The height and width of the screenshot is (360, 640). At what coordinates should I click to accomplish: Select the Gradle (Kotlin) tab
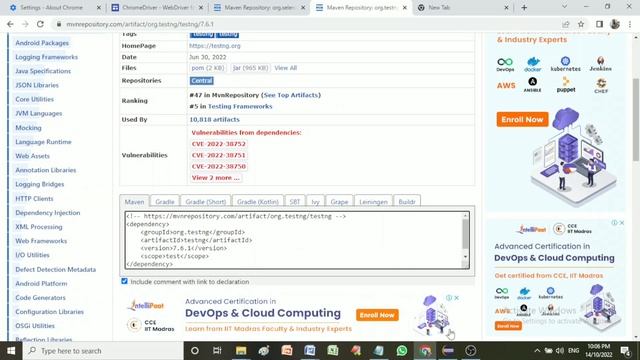point(258,202)
